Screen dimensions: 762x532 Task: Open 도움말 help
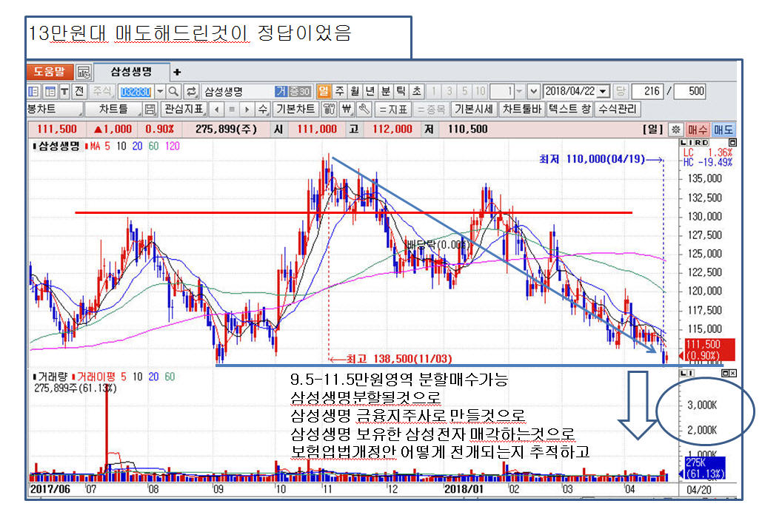point(50,71)
